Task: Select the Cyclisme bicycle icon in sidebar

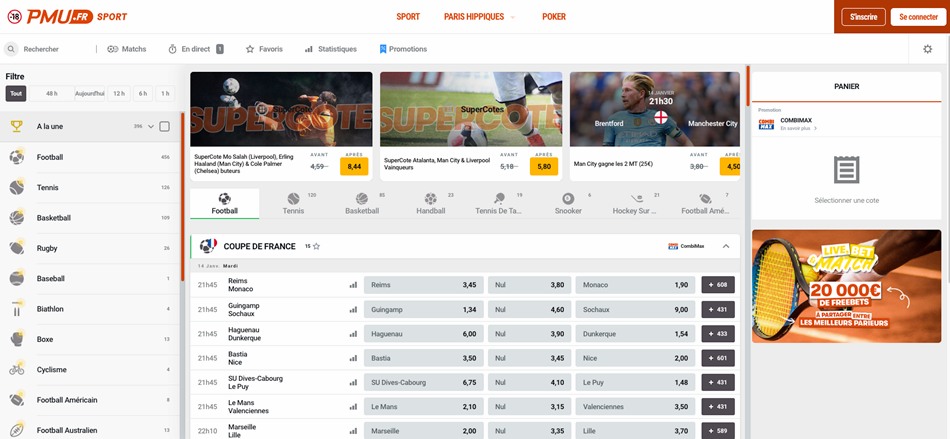Action: click(x=17, y=369)
